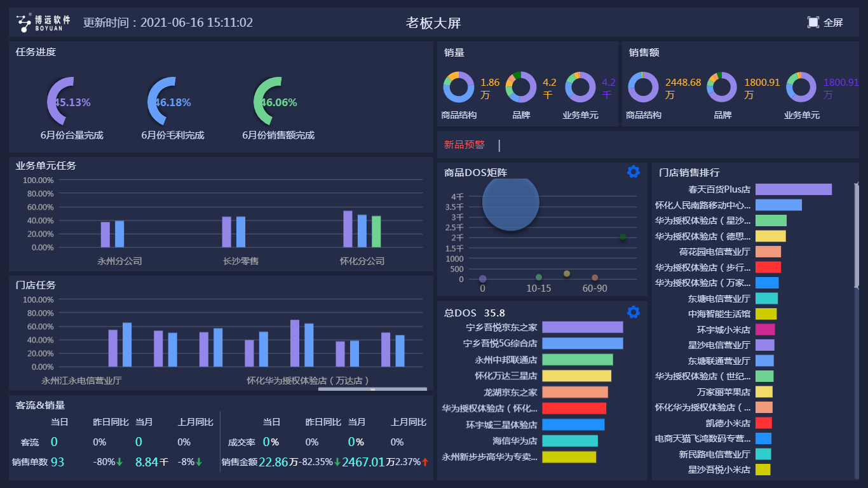Click the 总DOS 35.8 heading
The image size is (868, 488).
(x=475, y=313)
